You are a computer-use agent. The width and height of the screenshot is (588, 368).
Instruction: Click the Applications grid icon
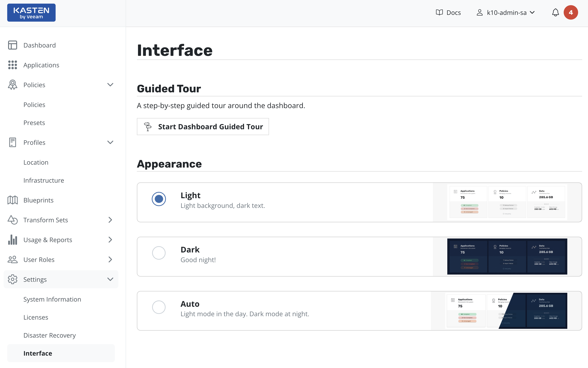[12, 65]
